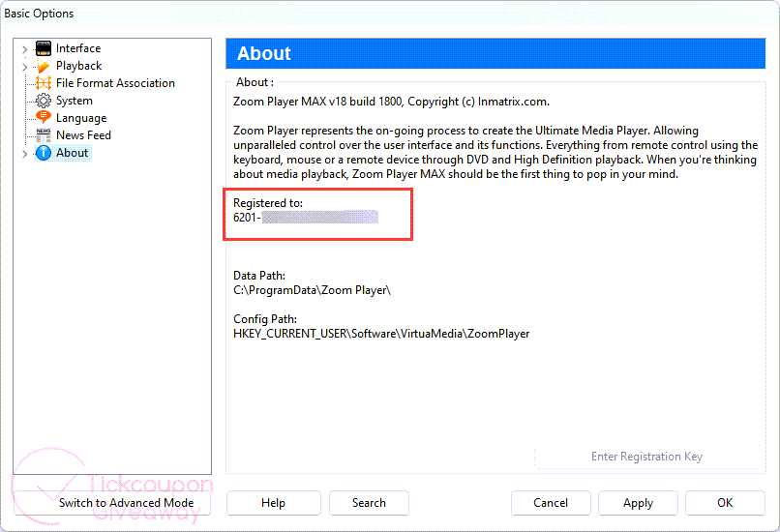
Task: Open the News Feed page
Action: click(83, 135)
